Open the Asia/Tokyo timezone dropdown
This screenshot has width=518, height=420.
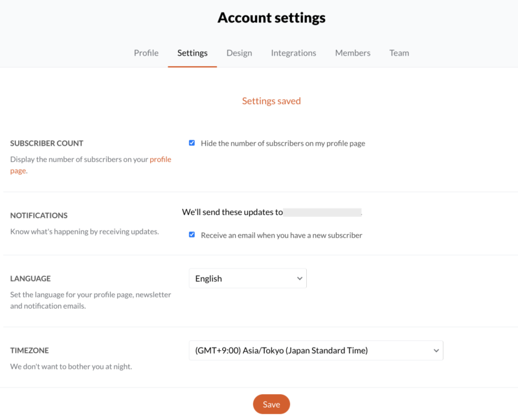316,350
